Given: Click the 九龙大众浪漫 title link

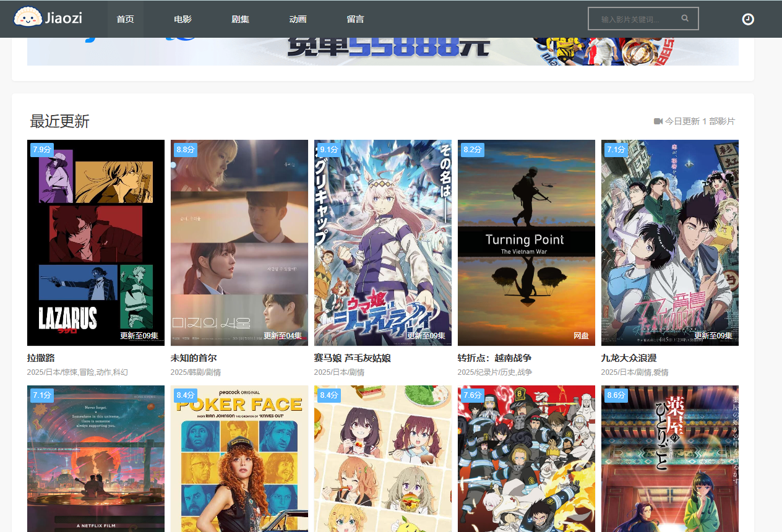Looking at the screenshot, I should pos(629,358).
